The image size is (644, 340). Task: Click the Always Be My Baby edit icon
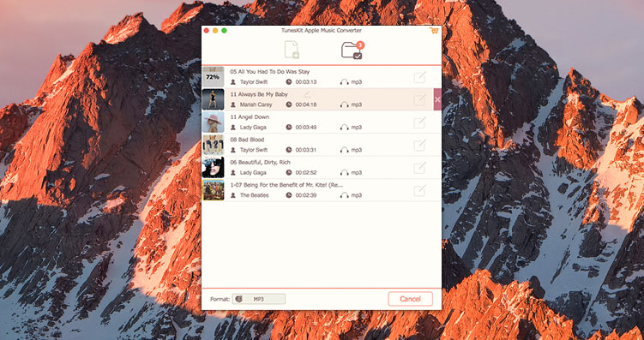pos(419,99)
